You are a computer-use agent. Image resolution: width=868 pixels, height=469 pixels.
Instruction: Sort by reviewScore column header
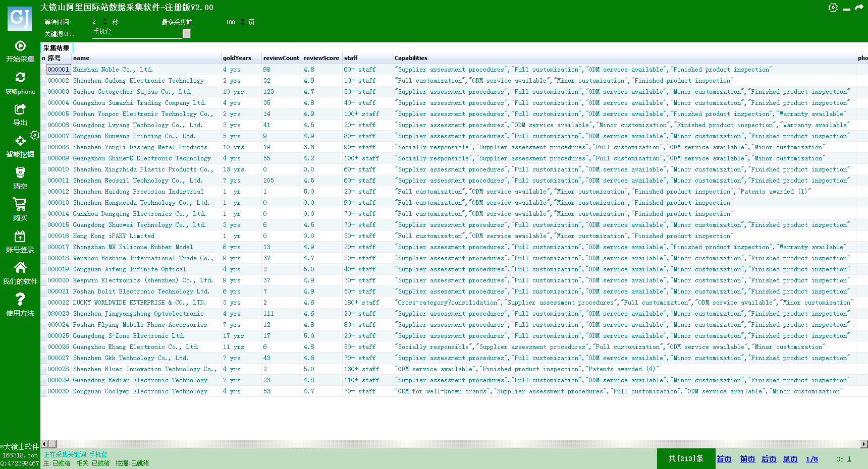click(x=321, y=58)
